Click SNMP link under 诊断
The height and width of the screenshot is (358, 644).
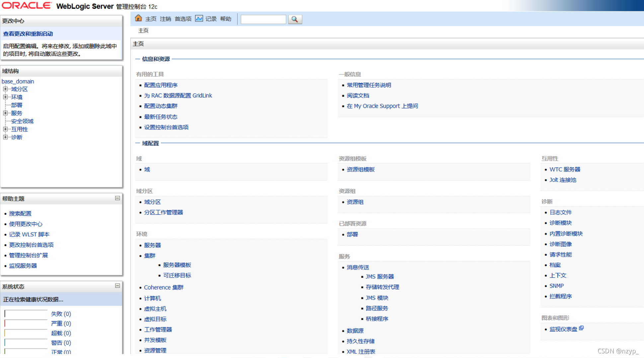click(x=556, y=286)
